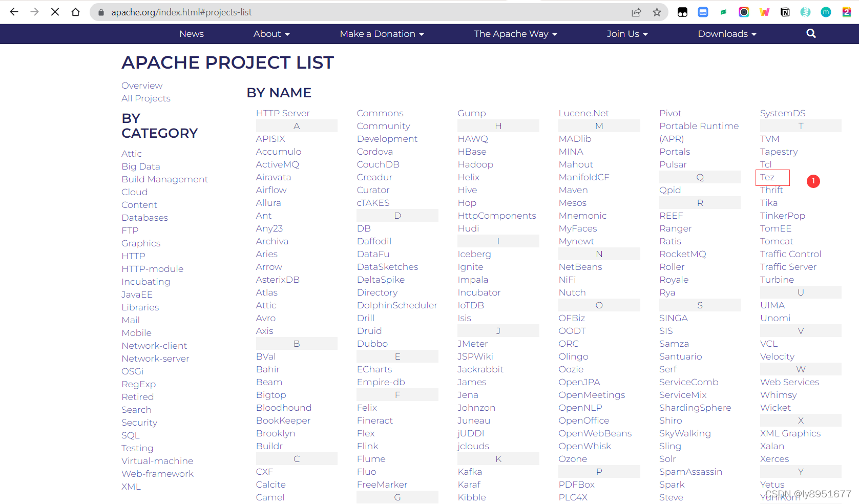Viewport: 859px width, 504px height.
Task: Open the Flink project link
Action: 368,446
